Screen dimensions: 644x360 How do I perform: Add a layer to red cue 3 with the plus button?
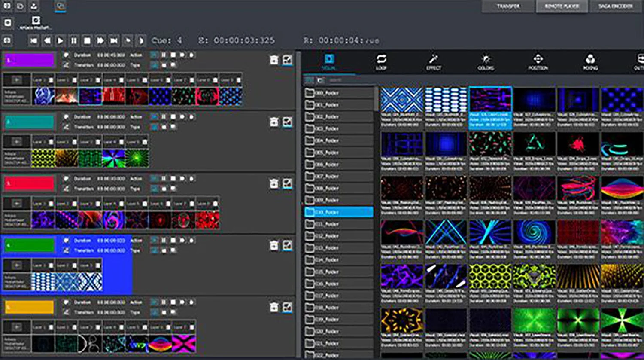coord(16,203)
